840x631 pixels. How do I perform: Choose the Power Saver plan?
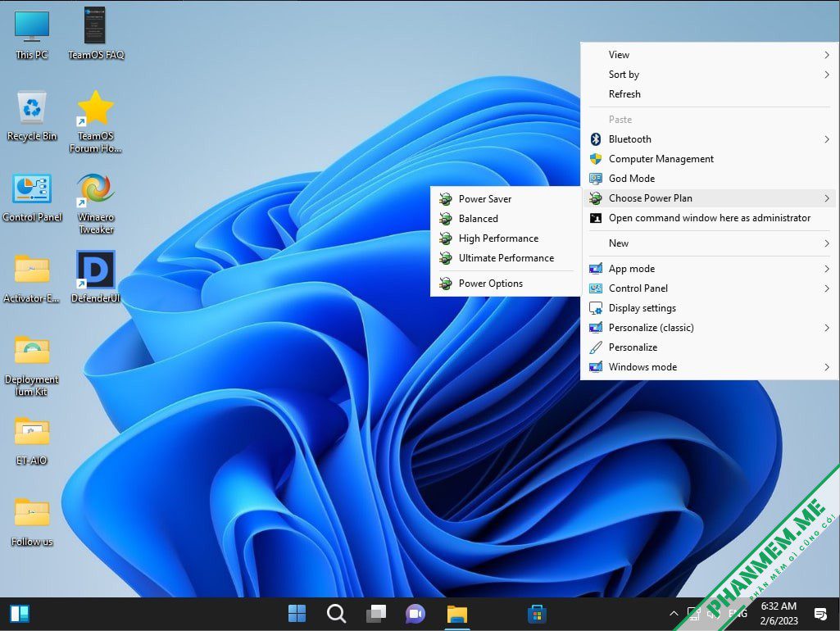(x=505, y=199)
